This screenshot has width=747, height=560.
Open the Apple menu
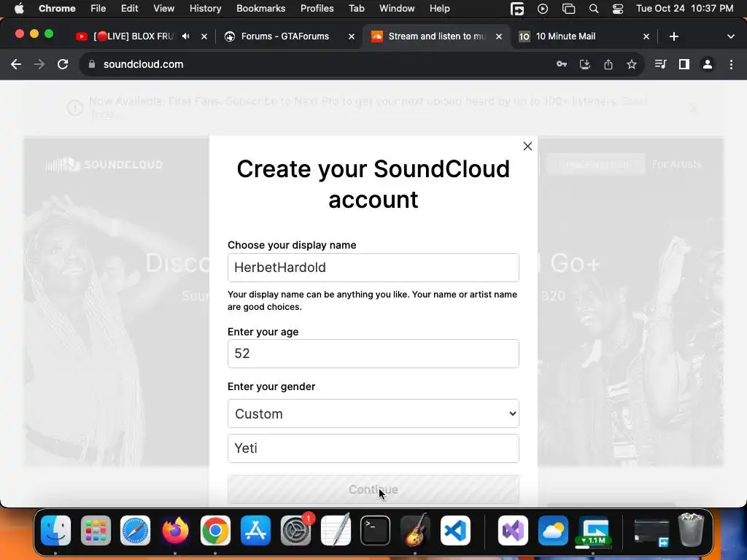point(19,9)
